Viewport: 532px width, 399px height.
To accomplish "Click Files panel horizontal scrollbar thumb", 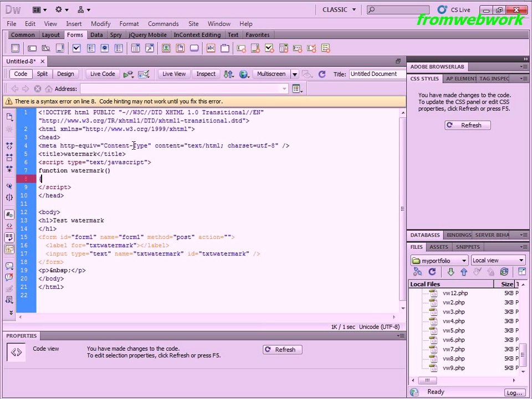I will point(427,380).
